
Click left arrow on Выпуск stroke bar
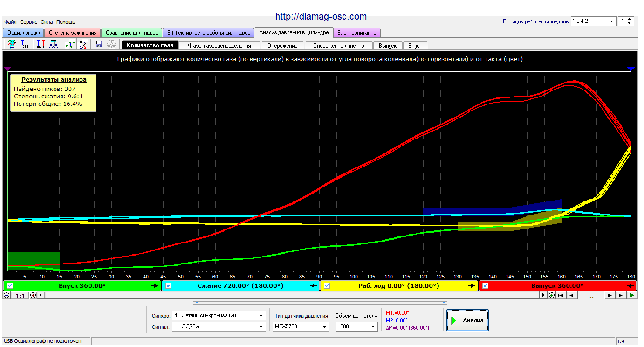630,286
